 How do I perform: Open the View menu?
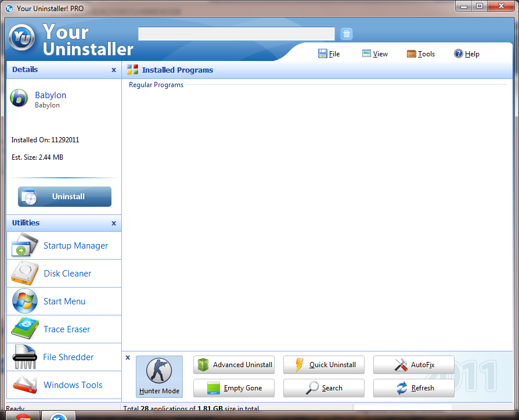click(x=375, y=53)
